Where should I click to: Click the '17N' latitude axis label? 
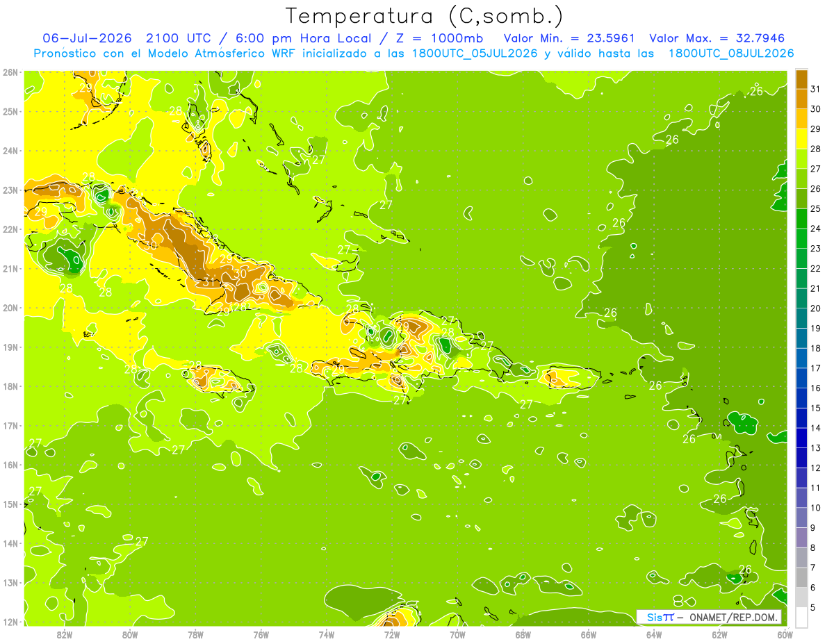click(x=10, y=425)
